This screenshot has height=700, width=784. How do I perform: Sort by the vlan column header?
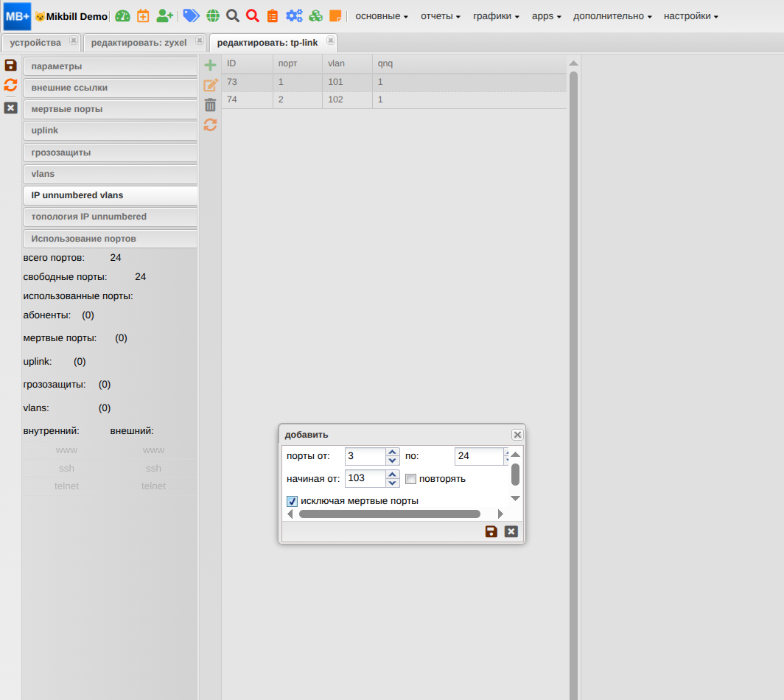click(x=348, y=63)
